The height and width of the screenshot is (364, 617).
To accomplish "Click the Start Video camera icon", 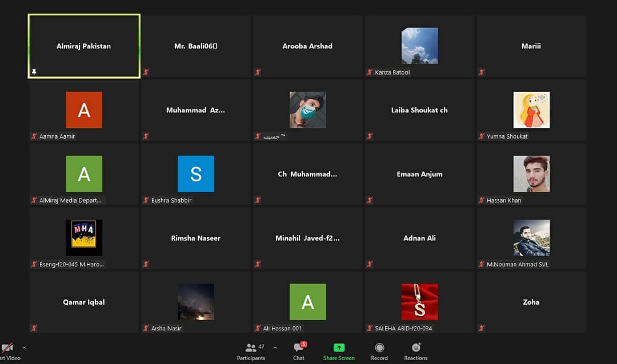I will [7, 348].
